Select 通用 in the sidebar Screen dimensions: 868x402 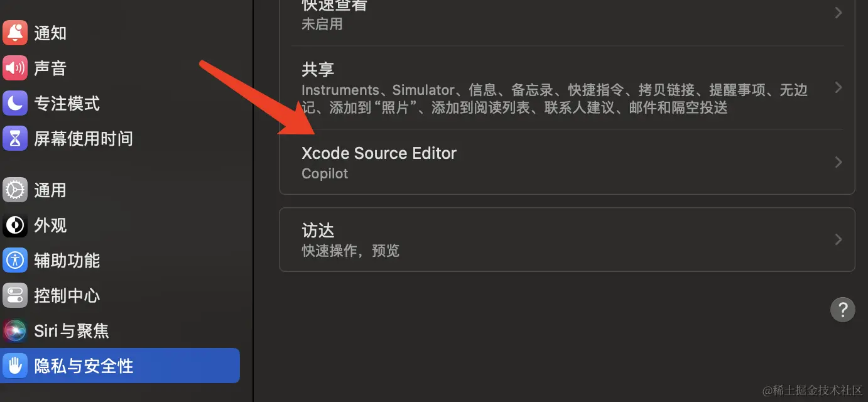120,190
